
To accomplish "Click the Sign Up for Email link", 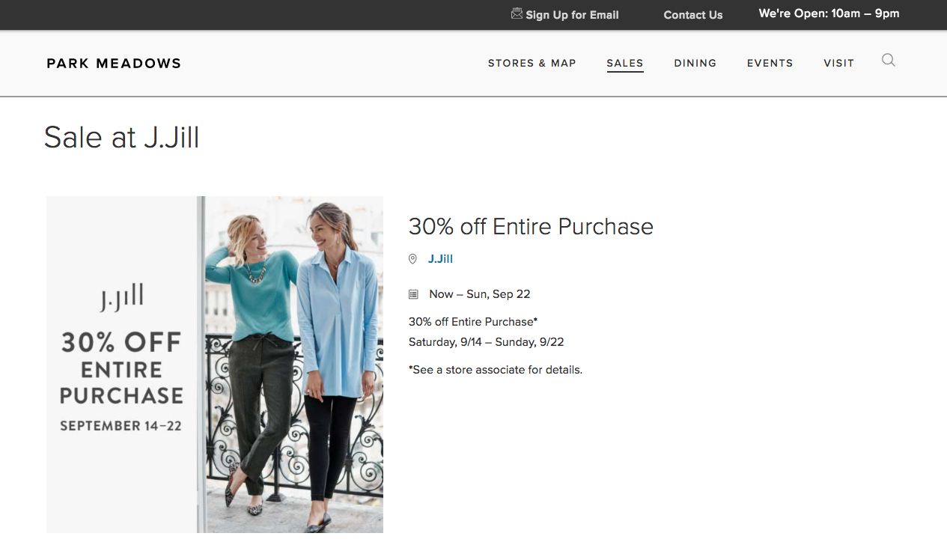I will (572, 15).
